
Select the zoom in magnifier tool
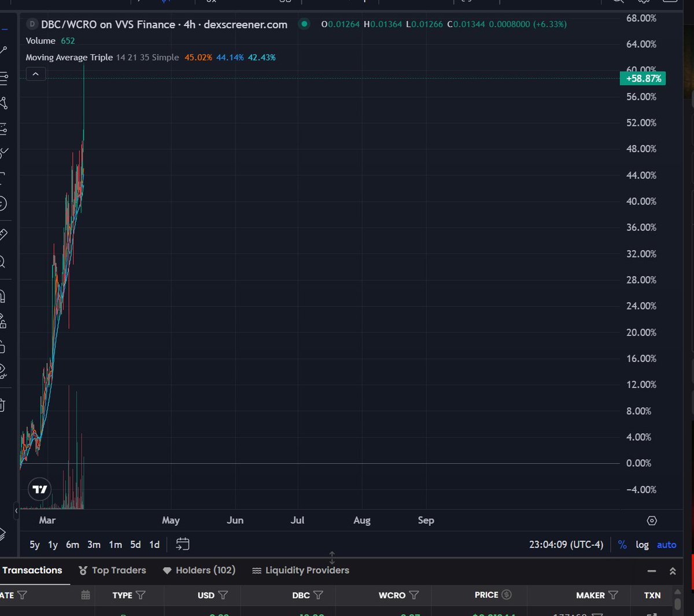click(2, 262)
